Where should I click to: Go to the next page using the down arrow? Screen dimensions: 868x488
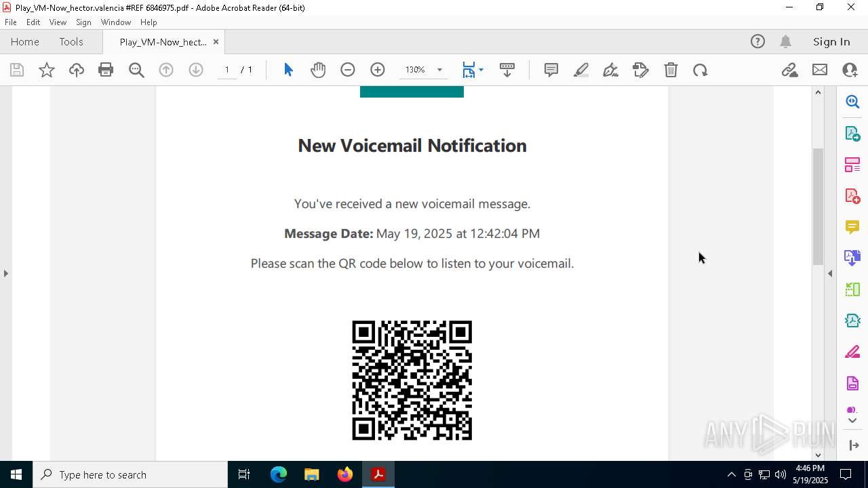(x=196, y=70)
